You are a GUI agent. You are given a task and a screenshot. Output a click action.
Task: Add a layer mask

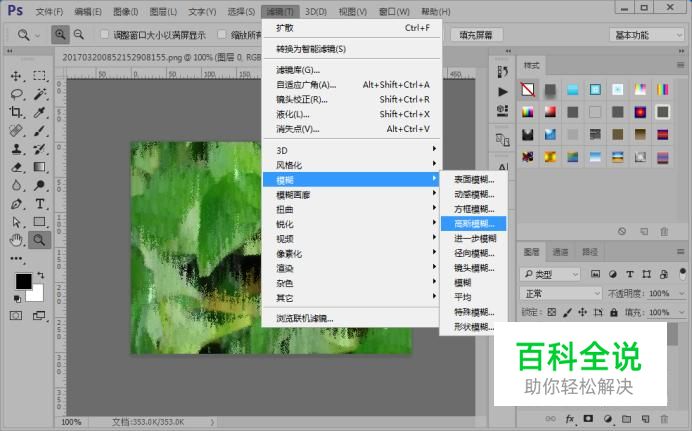coord(588,418)
